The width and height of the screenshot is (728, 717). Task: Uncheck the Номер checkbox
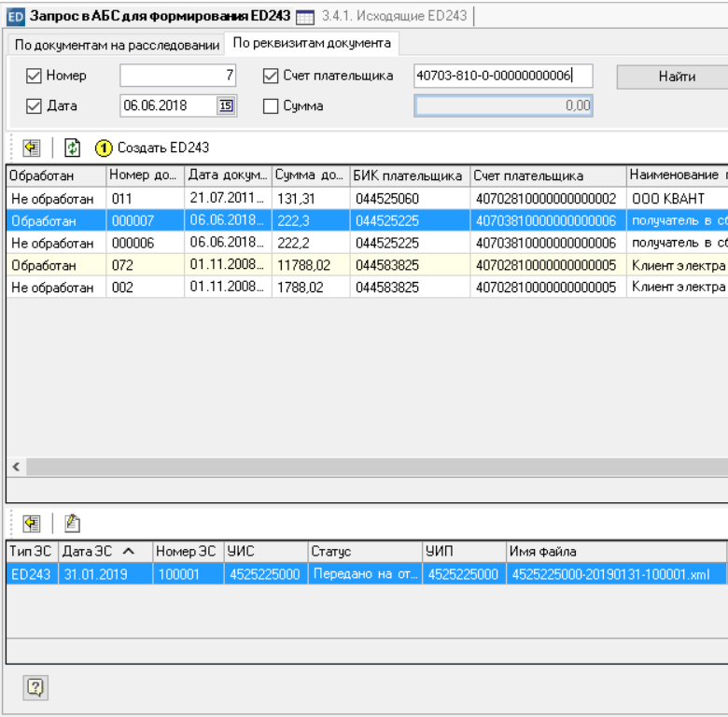(35, 77)
